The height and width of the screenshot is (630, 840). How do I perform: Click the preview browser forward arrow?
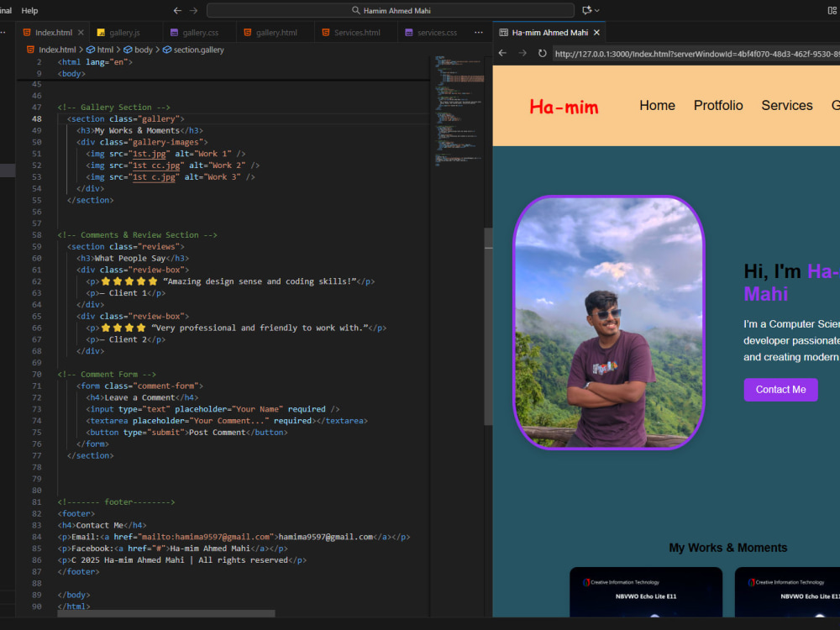pos(522,53)
